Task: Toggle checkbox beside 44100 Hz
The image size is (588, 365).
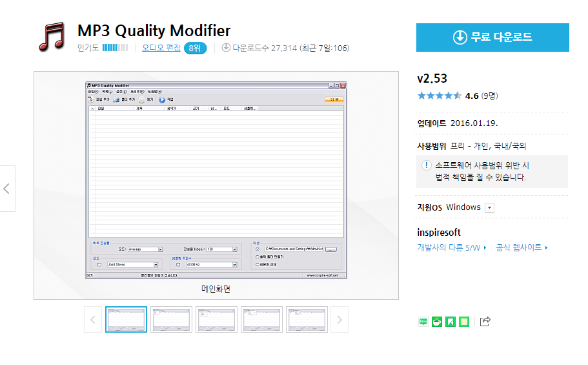Action: click(x=178, y=265)
